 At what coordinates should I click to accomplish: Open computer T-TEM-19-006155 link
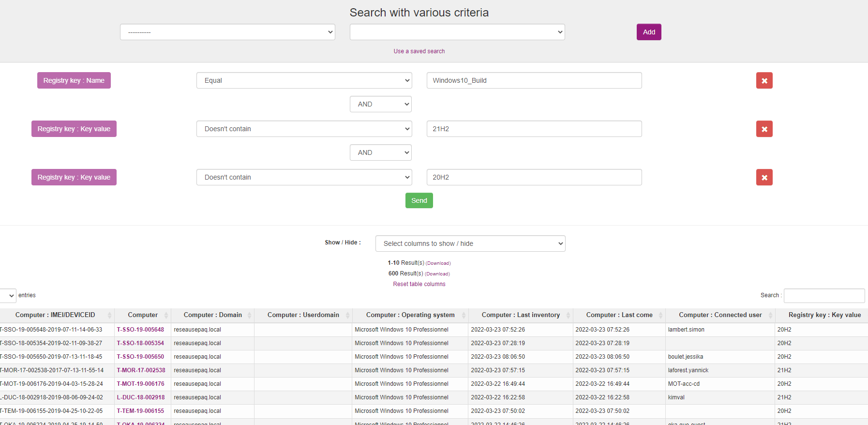click(140, 411)
